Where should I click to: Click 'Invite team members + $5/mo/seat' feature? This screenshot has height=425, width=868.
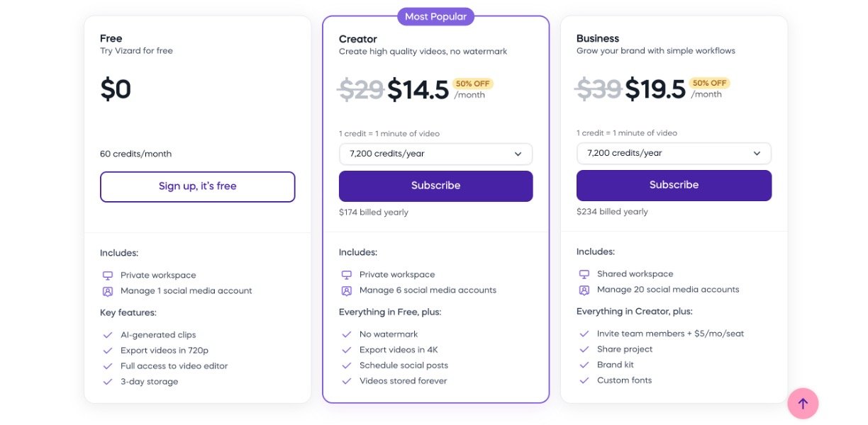tap(670, 334)
